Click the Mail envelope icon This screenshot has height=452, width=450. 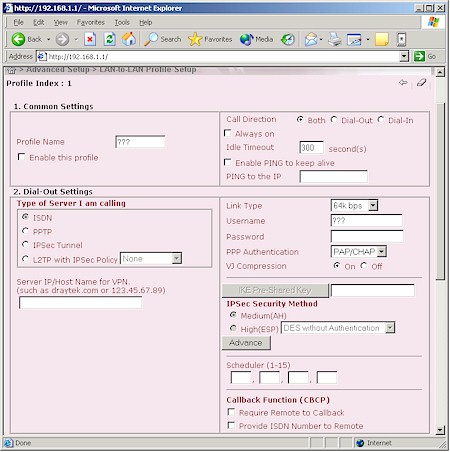[x=311, y=39]
